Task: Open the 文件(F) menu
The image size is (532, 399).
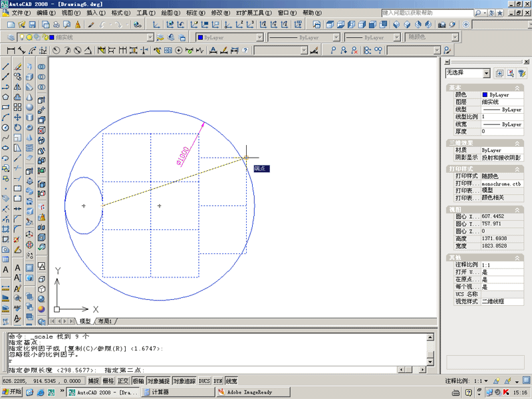Action: tap(21, 13)
